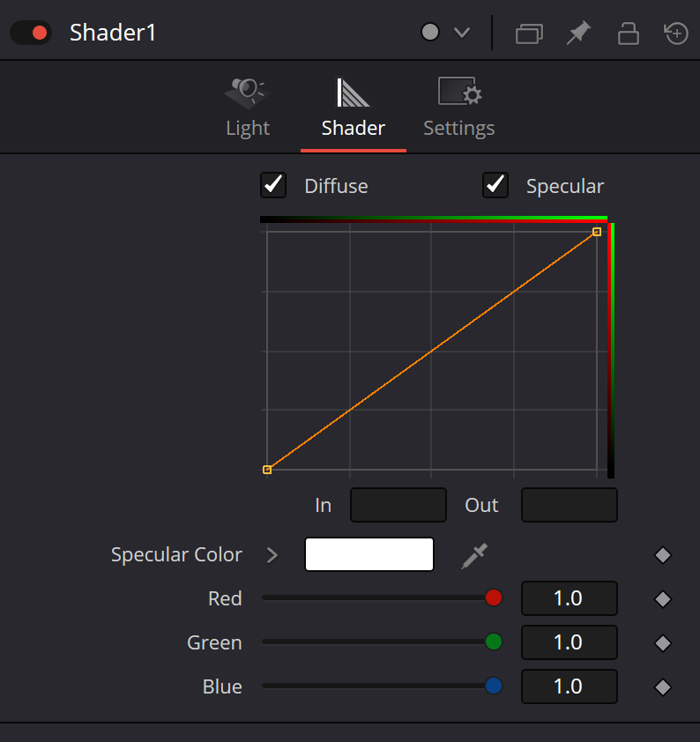The width and height of the screenshot is (700, 742).
Task: Pick specular color with the eyedropper
Action: coord(474,555)
